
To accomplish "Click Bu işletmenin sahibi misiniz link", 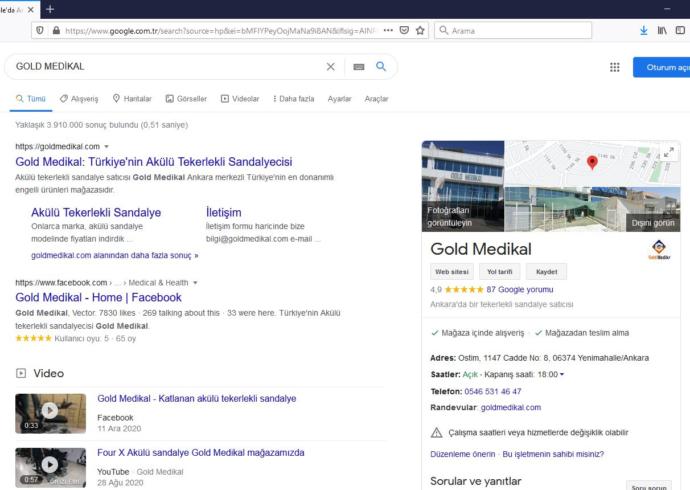I will (x=553, y=454).
